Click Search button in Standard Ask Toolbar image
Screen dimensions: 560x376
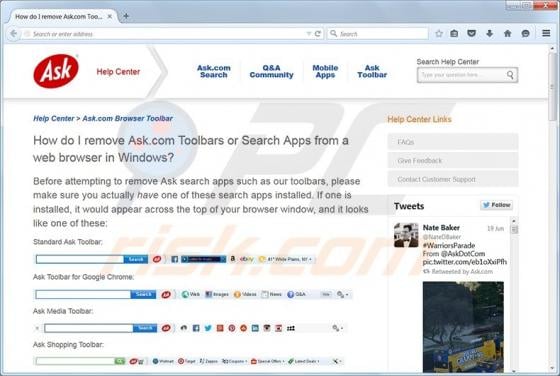(136, 259)
